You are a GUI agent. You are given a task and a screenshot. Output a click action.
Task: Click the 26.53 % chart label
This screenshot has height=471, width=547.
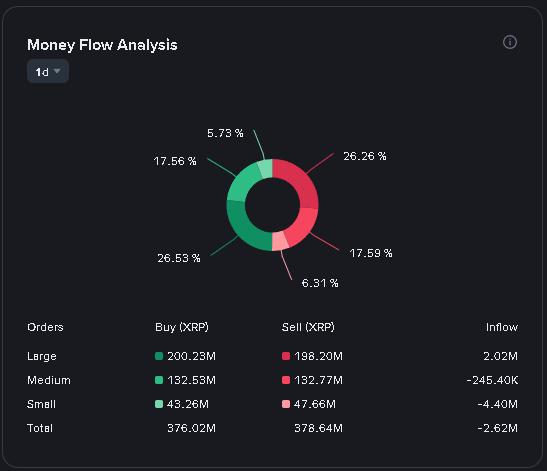(x=179, y=258)
